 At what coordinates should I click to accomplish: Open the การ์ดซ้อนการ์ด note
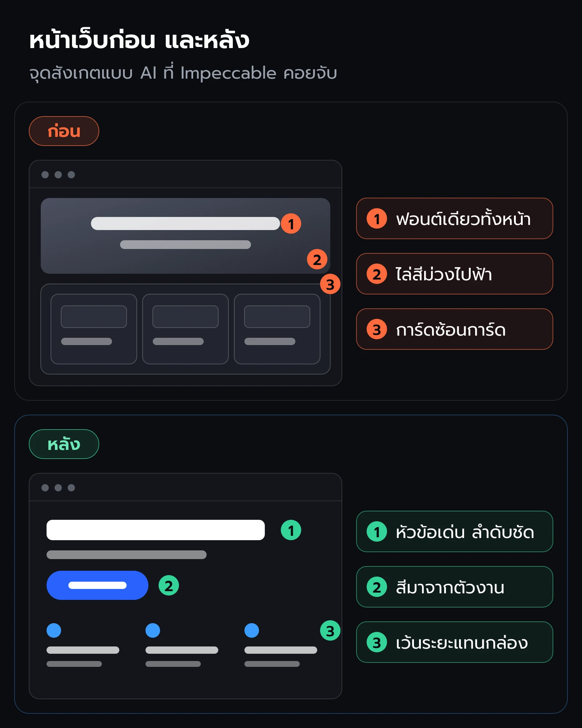click(x=455, y=329)
